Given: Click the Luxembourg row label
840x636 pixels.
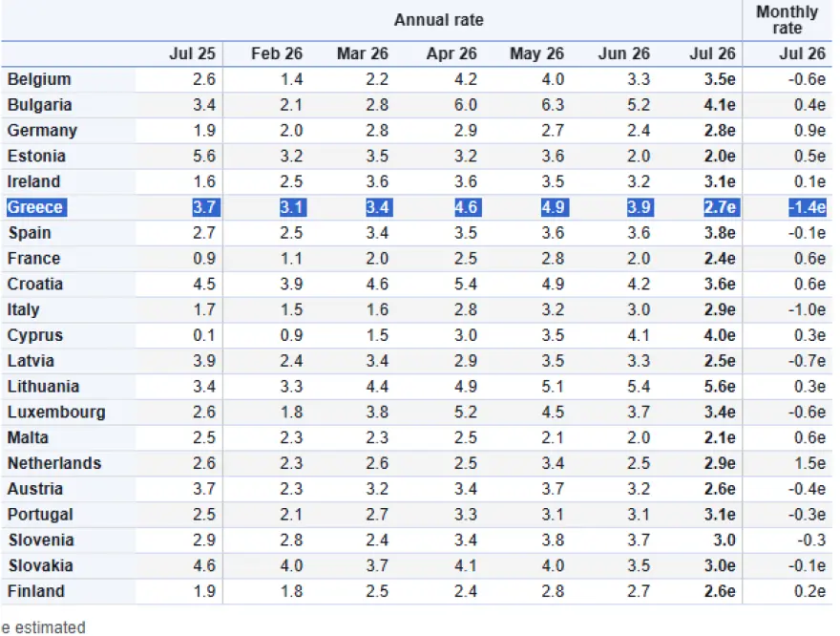Looking at the screenshot, I should point(56,412).
